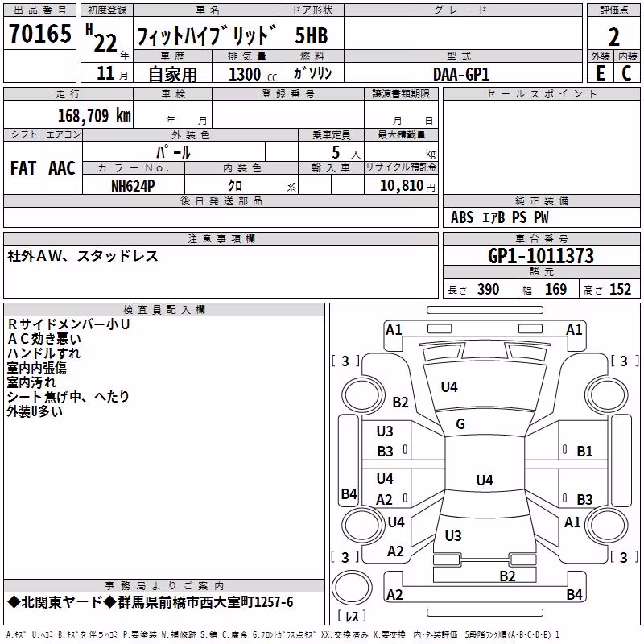Screen dimensions: 644x644
Task: Select the 諸元 header
Action: [x=541, y=271]
